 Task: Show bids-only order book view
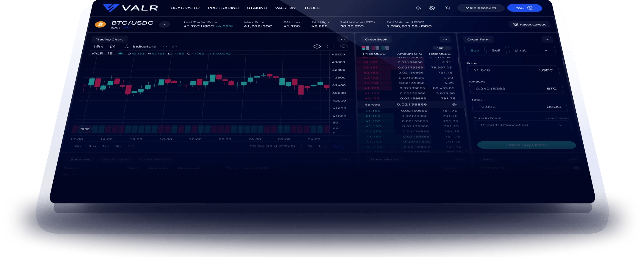coord(385,48)
